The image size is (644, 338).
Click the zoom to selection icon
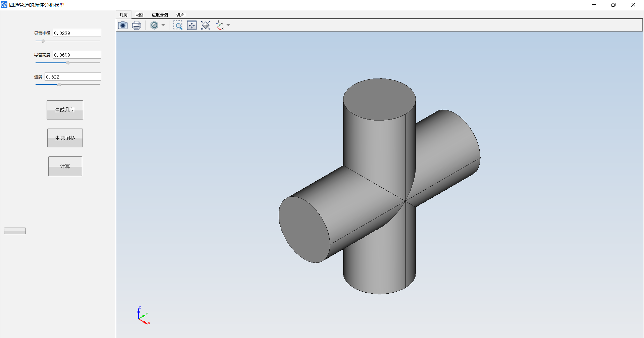point(192,25)
